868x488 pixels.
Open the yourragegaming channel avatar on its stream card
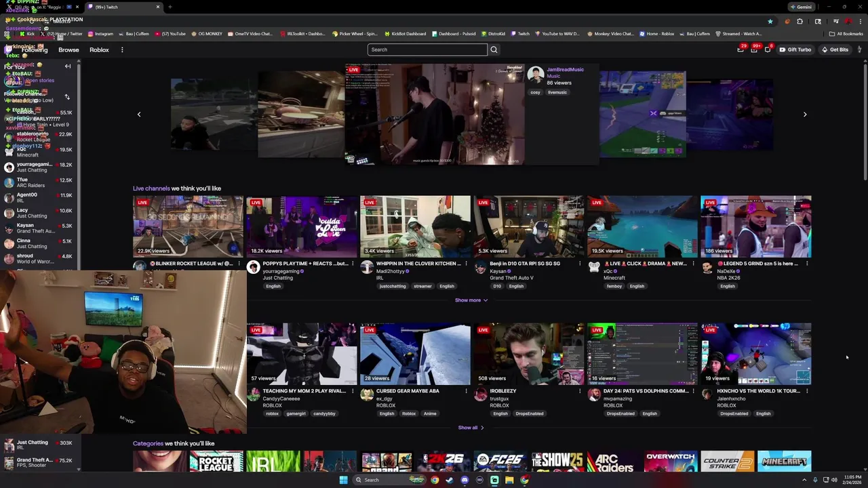tap(253, 267)
